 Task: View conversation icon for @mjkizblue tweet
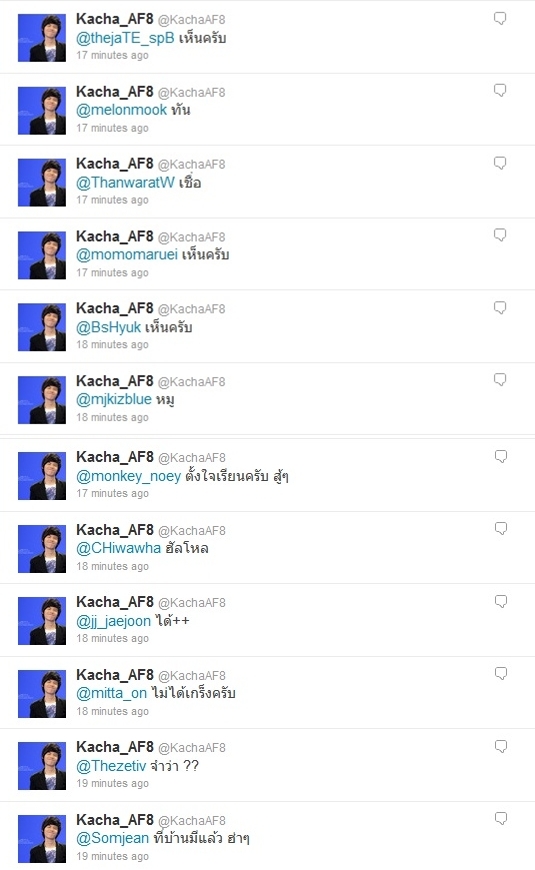point(500,380)
